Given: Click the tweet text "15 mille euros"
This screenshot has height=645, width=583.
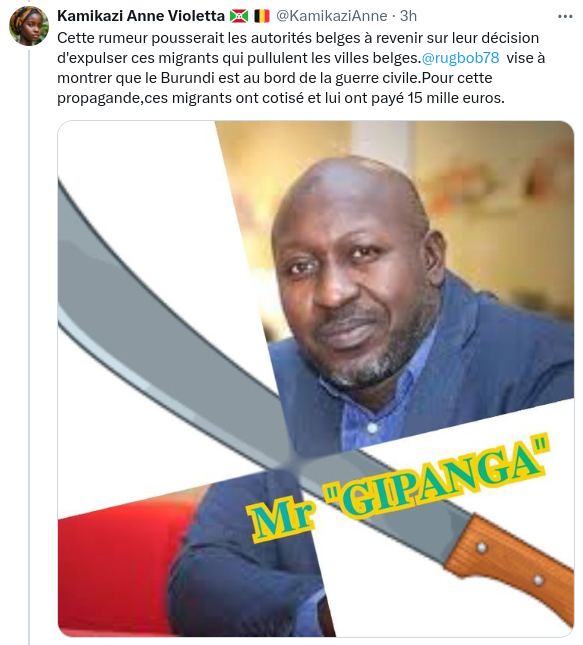Looking at the screenshot, I should point(455,98).
